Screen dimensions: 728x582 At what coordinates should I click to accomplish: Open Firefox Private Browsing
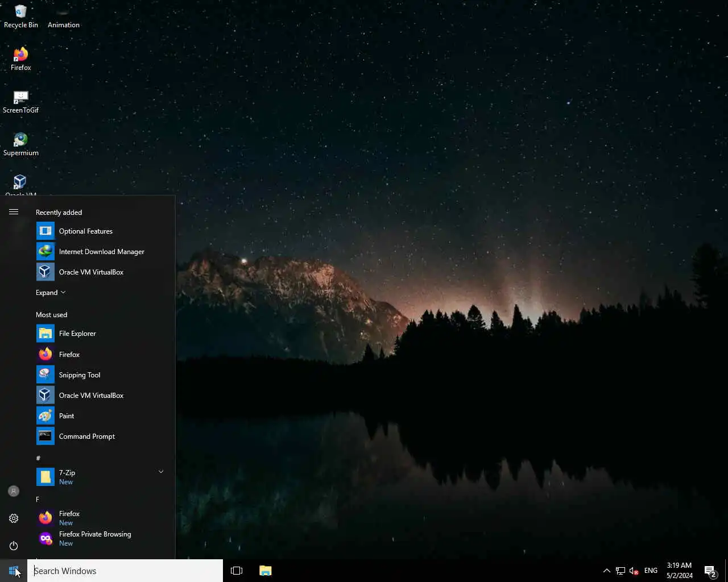[101, 538]
